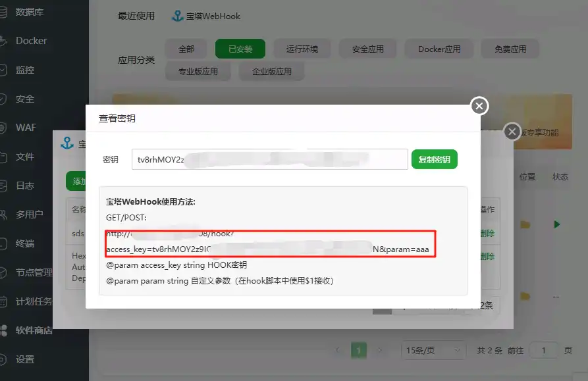The height and width of the screenshot is (381, 588).
Task: Open the 设置 gear icon in sidebar
Action: coord(3,359)
